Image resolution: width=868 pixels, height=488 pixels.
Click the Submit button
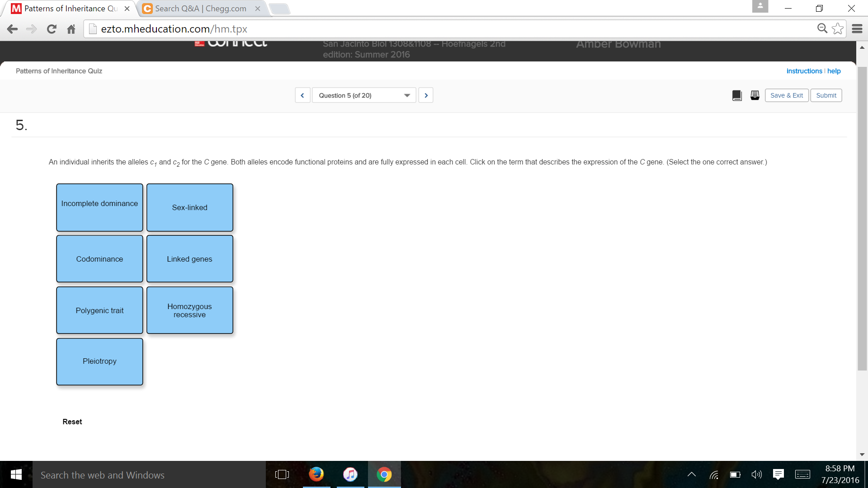click(x=826, y=95)
